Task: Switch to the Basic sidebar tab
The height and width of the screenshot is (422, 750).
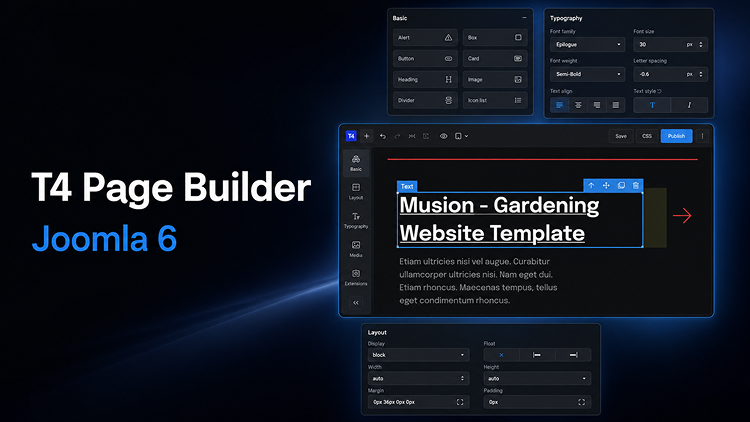Action: point(356,163)
